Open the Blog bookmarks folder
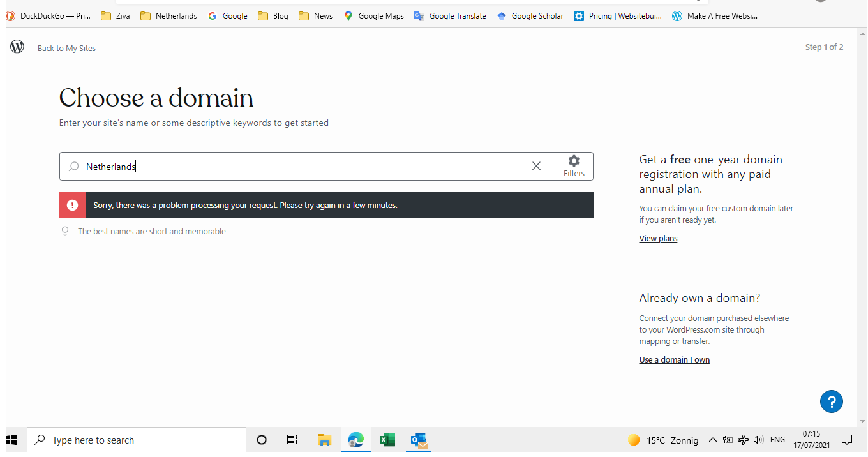 coord(273,16)
